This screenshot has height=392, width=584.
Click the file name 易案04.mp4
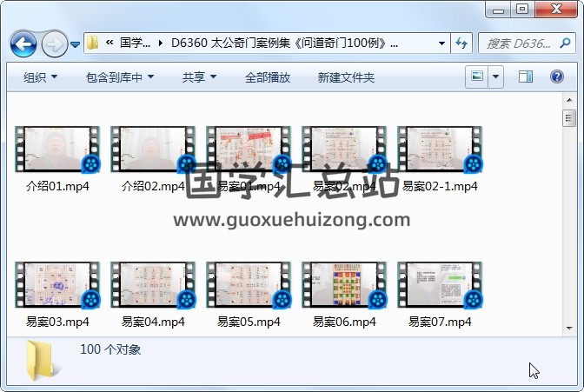[x=153, y=322]
